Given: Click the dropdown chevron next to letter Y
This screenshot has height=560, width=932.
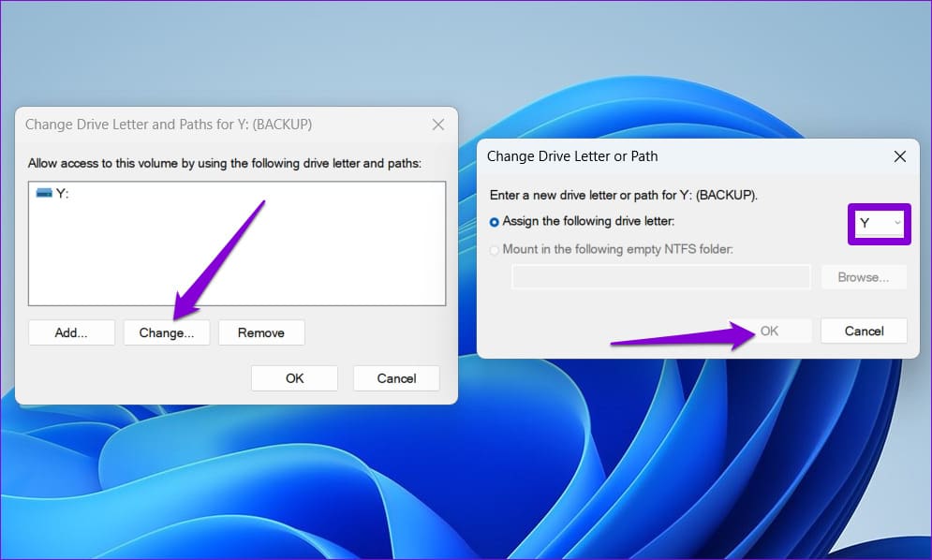Looking at the screenshot, I should tap(896, 223).
